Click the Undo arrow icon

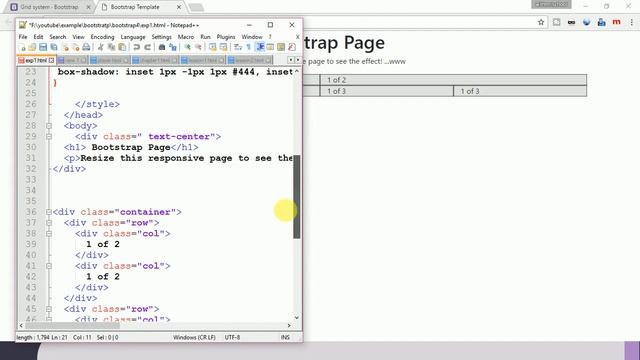point(136,47)
